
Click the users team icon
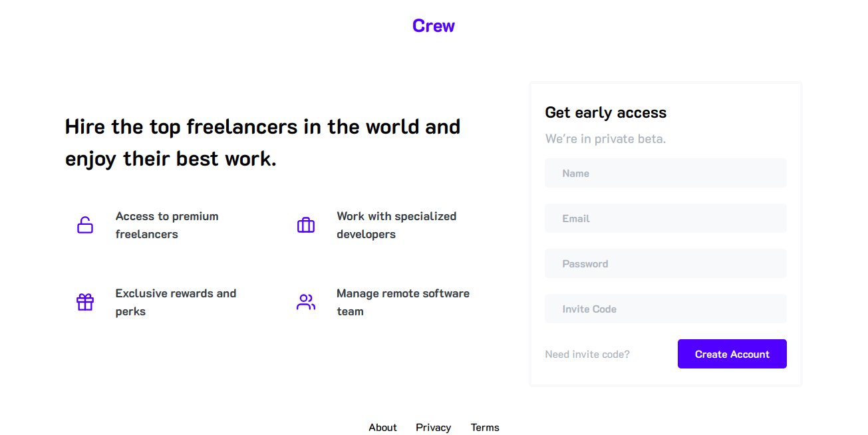click(306, 302)
